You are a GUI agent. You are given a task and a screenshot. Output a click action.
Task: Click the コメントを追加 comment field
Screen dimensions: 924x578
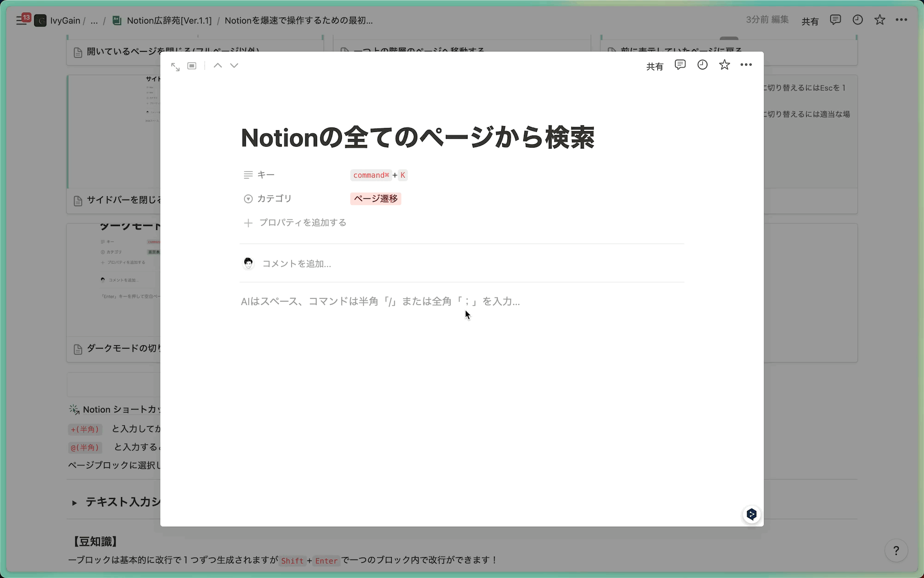297,264
